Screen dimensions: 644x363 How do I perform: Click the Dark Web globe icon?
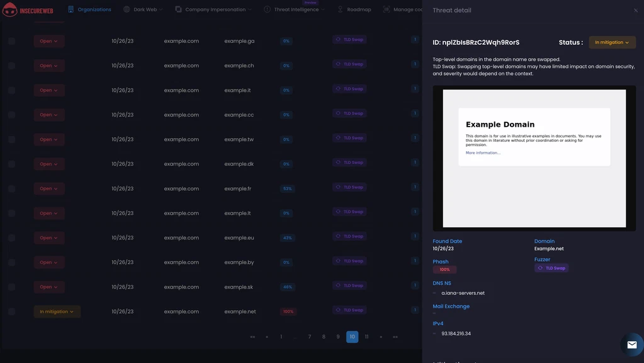click(x=127, y=9)
